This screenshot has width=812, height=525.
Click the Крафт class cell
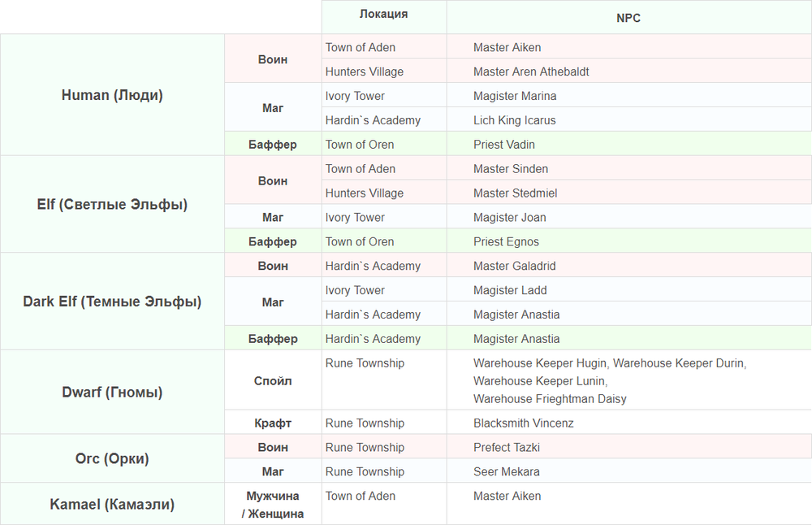tap(273, 423)
